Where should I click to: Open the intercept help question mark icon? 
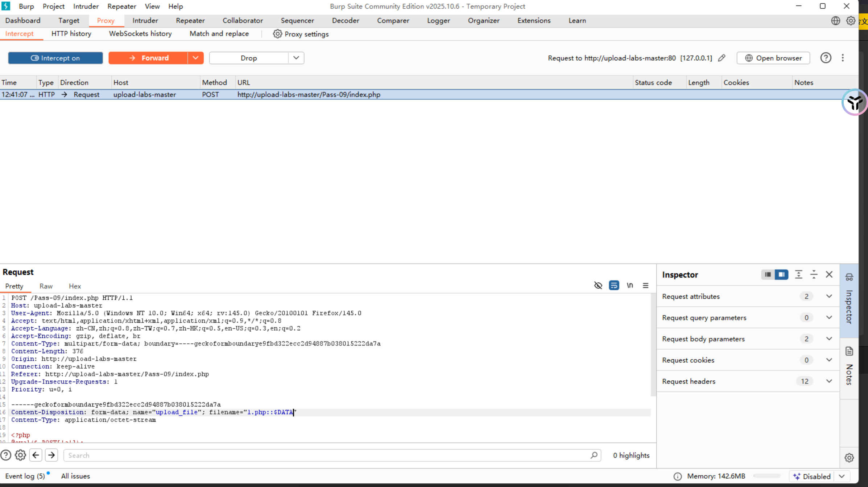tap(826, 58)
